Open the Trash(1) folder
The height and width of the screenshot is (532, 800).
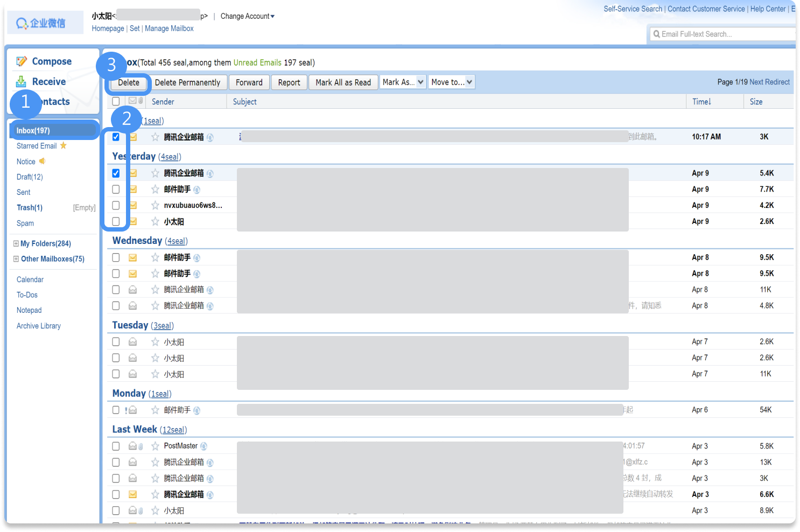point(30,207)
